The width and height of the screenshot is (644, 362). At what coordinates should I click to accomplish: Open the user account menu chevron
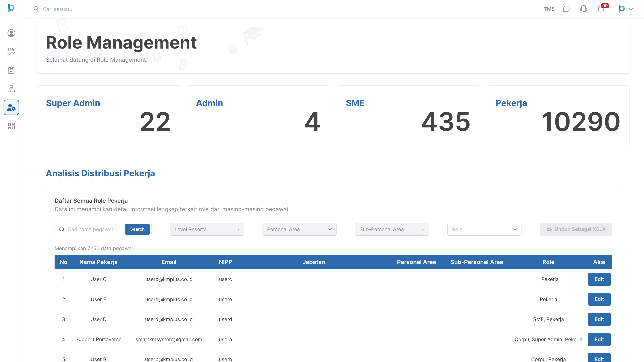[631, 9]
